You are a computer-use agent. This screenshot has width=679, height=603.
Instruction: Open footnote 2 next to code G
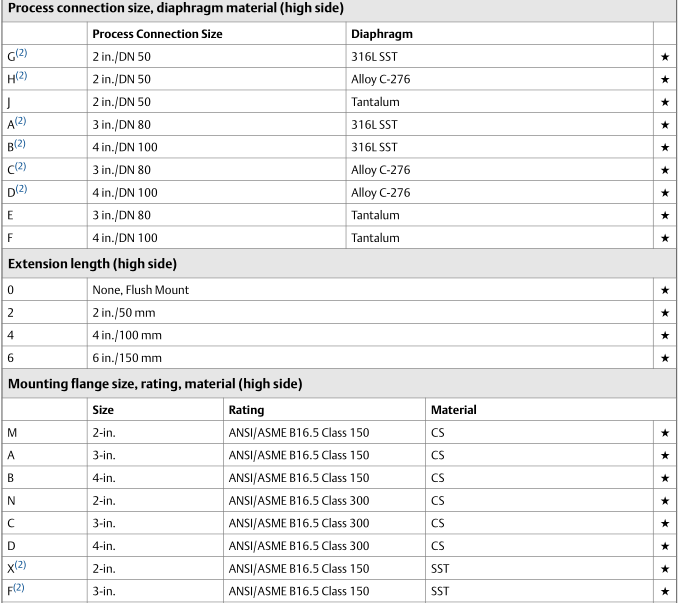21,54
